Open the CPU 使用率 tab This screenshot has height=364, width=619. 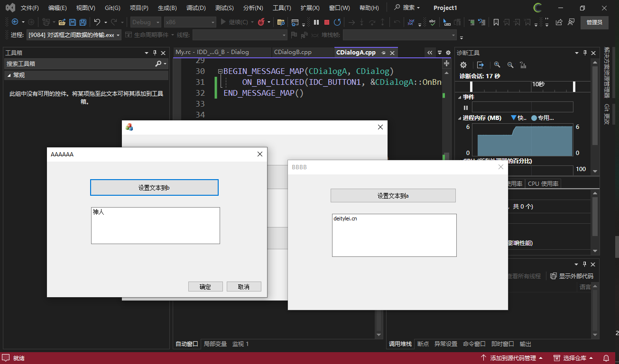pos(543,184)
